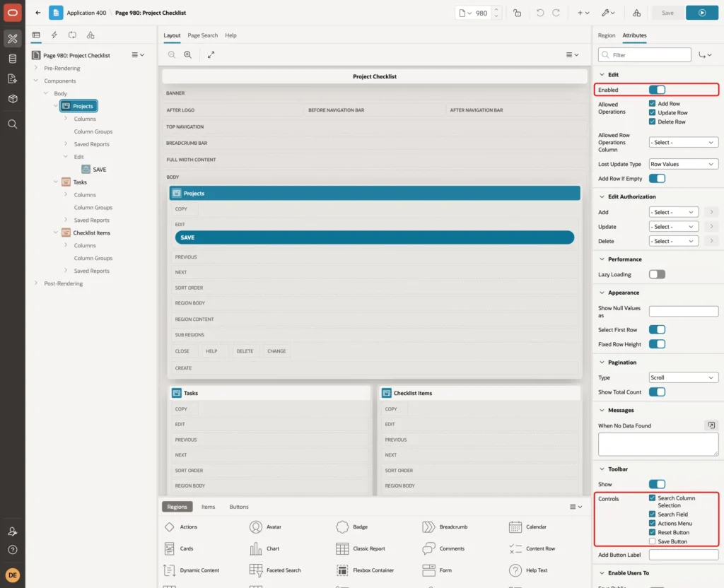
Task: Expand the Pre-Rendering tree node
Action: click(x=36, y=68)
